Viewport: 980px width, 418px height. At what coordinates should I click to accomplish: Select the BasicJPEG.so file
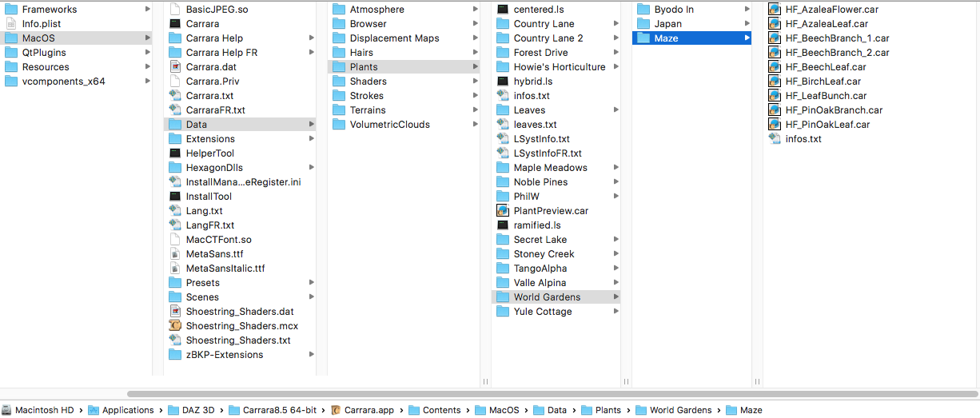pyautogui.click(x=240, y=10)
